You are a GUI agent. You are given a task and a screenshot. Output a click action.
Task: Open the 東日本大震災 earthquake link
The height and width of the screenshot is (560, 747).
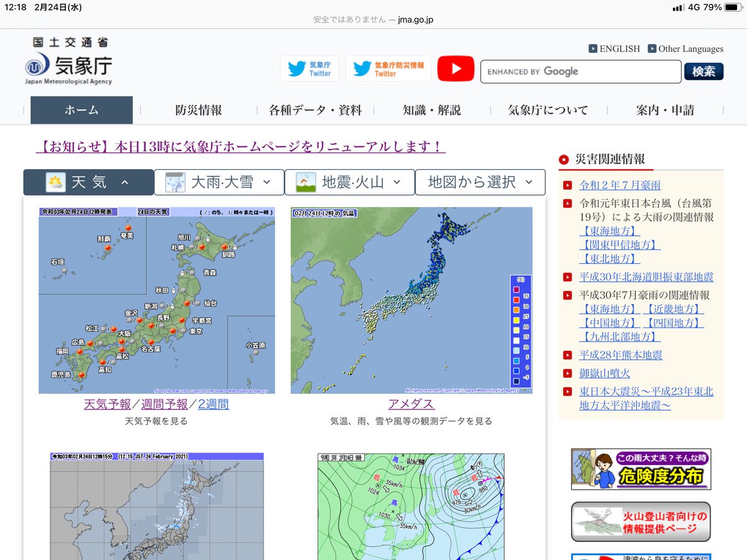pyautogui.click(x=646, y=398)
